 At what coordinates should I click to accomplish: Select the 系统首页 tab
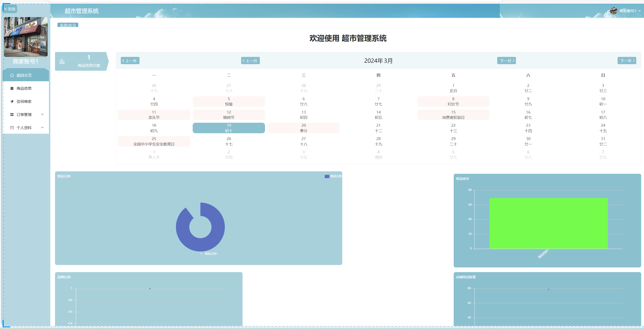tap(68, 25)
